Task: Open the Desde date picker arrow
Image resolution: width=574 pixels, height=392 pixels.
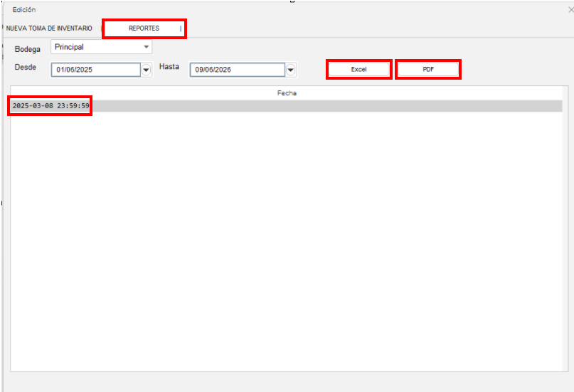Action: tap(147, 70)
